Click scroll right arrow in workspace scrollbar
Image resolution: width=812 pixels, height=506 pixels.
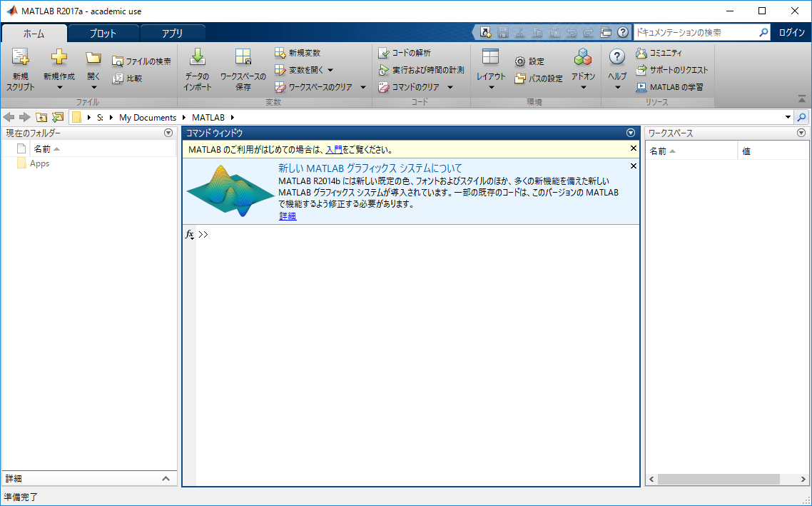click(803, 480)
